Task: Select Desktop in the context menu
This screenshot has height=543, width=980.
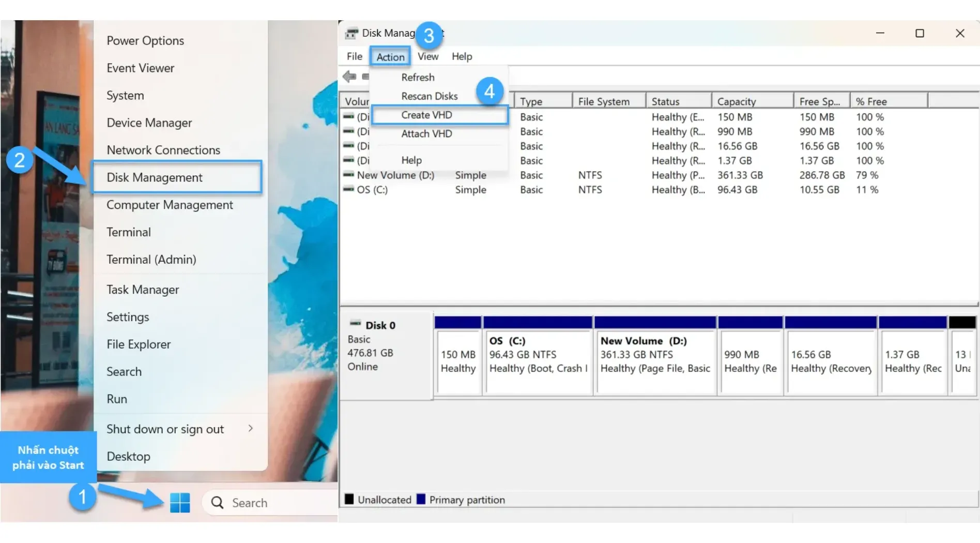Action: tap(128, 457)
